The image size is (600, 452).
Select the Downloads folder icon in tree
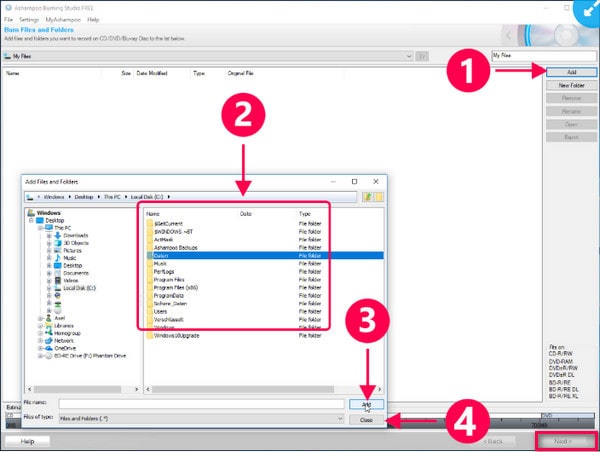click(x=58, y=235)
